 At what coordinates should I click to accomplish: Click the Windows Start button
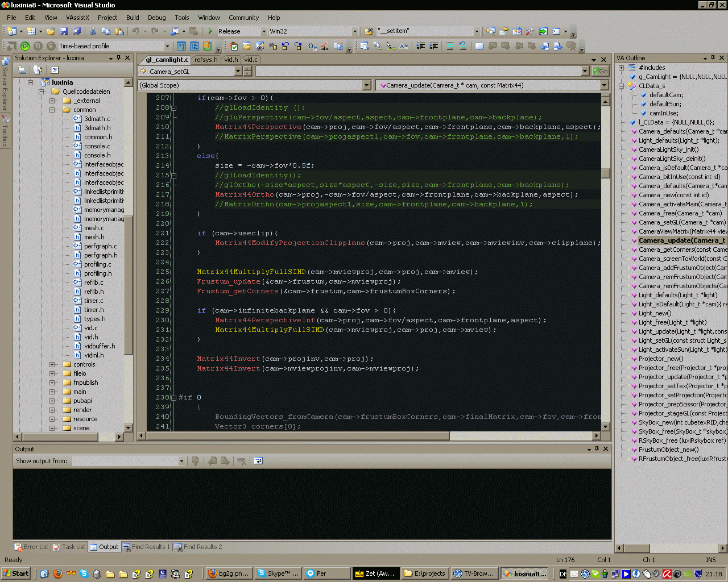[16, 573]
